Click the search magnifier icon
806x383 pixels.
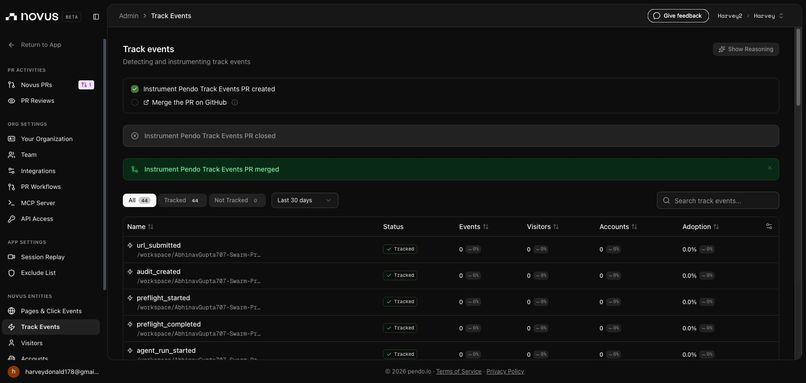tap(666, 200)
